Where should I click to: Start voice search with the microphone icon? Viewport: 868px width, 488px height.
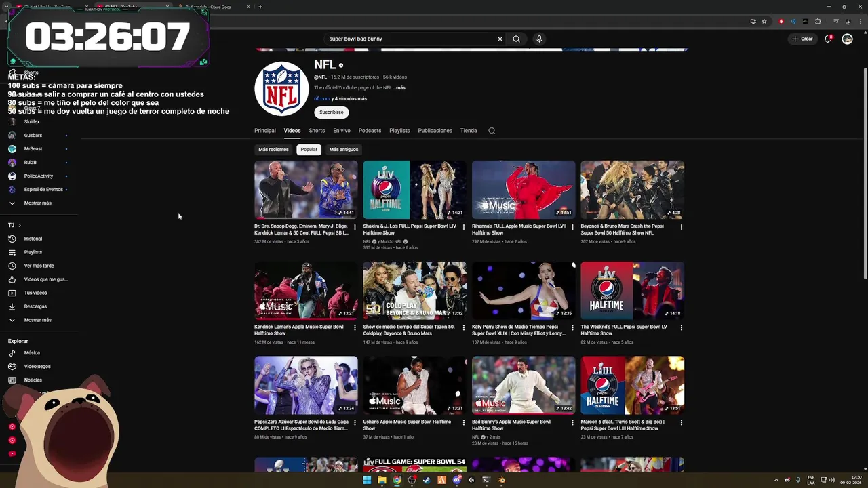point(539,39)
